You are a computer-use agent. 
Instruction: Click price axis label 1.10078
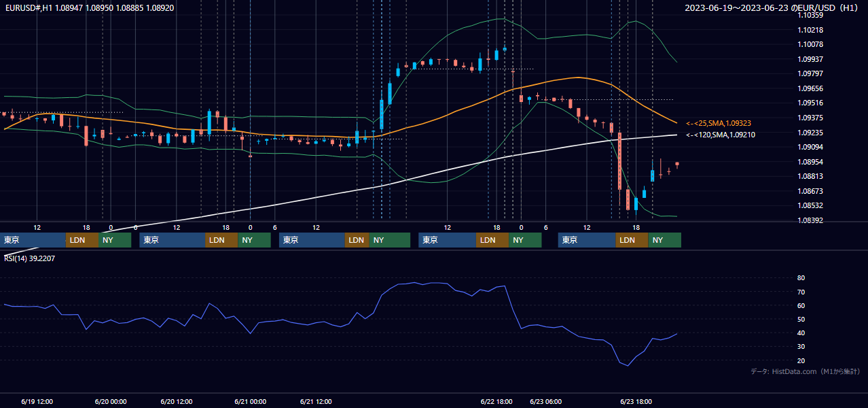810,44
